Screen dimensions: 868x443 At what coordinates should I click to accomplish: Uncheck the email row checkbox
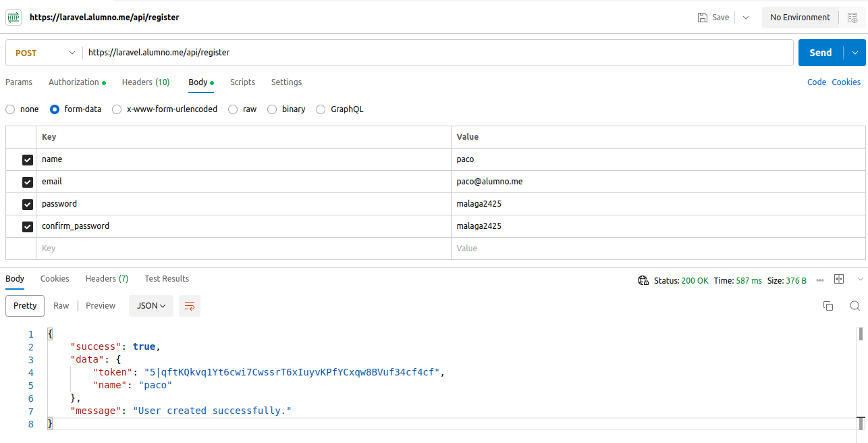point(28,182)
